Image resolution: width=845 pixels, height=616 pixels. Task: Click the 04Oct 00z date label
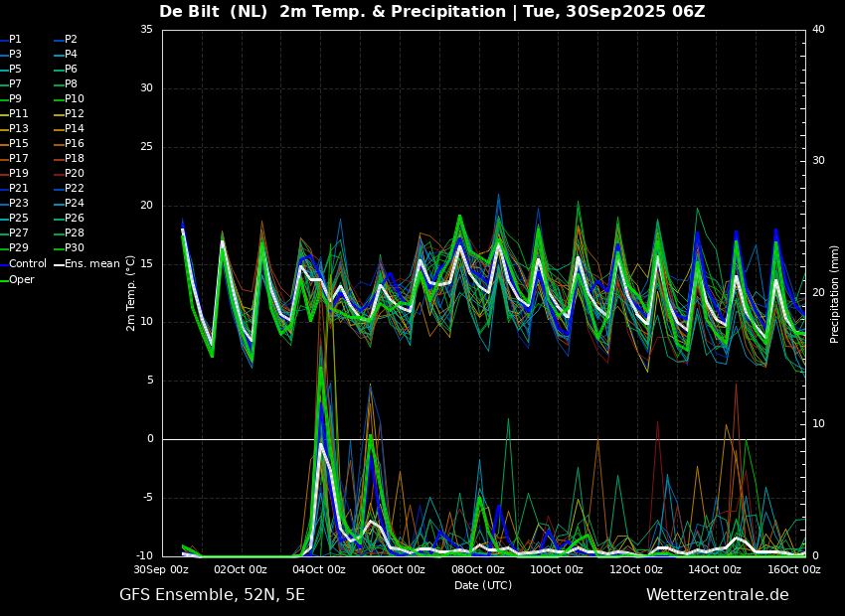(321, 569)
